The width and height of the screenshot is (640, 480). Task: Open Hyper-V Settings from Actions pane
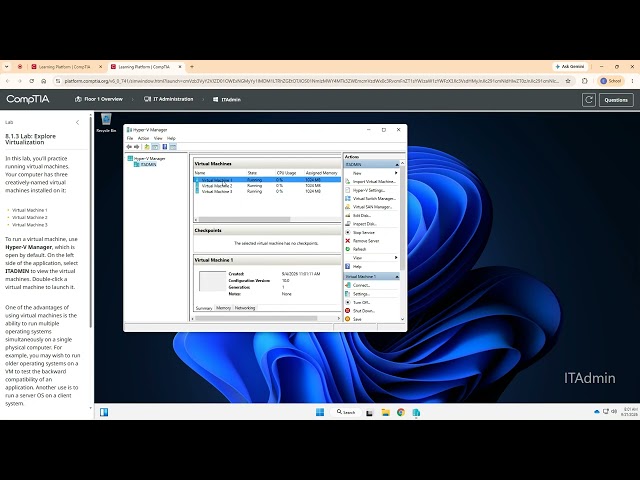(369, 190)
